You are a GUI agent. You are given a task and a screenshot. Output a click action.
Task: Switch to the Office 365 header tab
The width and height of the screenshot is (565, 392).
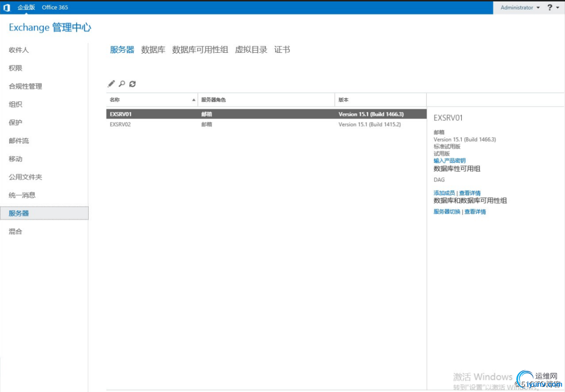point(55,7)
